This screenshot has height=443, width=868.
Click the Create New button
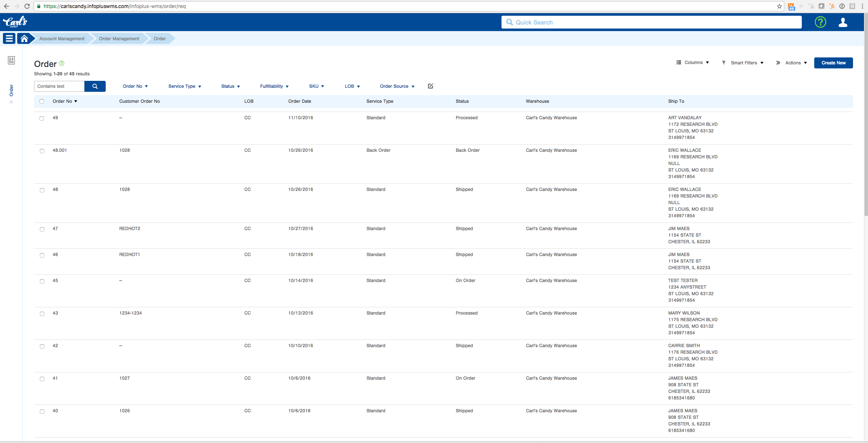(833, 63)
